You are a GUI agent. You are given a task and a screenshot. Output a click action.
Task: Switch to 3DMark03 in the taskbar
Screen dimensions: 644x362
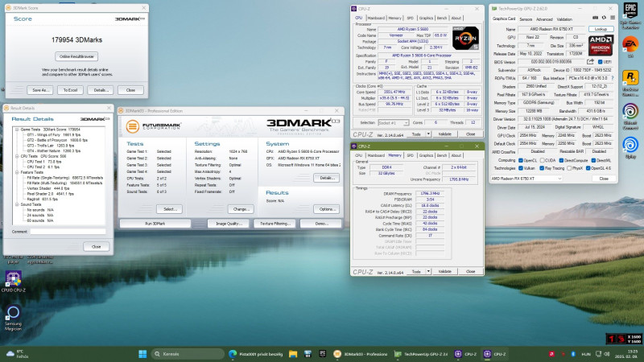tap(361, 354)
